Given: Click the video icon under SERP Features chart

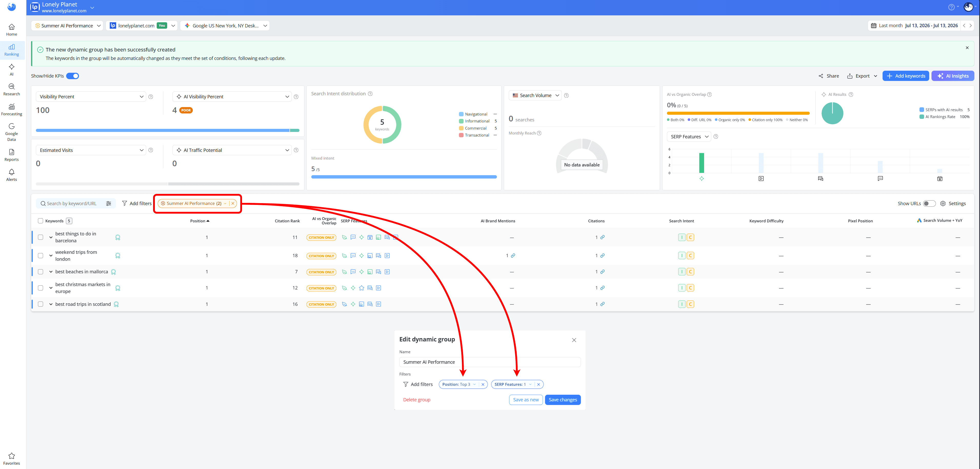Looking at the screenshot, I should tap(761, 179).
